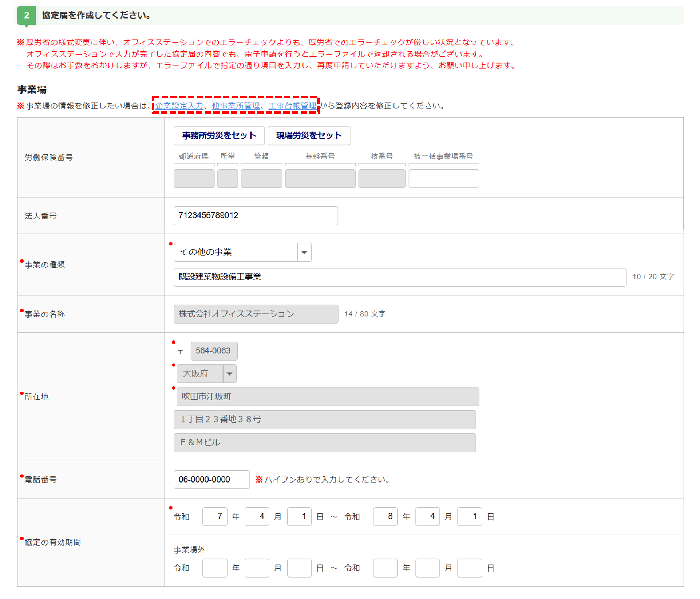
Task: Click the 基幹番号 labor insurance field
Action: click(320, 179)
